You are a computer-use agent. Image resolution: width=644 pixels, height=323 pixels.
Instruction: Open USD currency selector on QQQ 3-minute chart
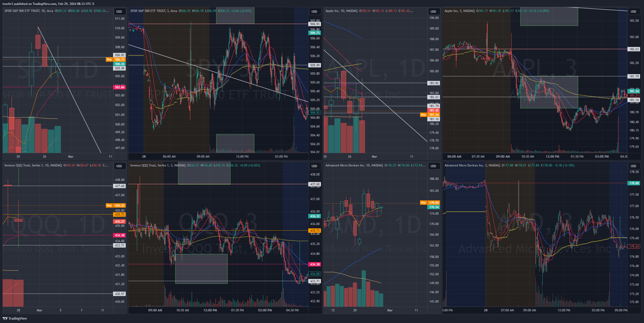314,166
